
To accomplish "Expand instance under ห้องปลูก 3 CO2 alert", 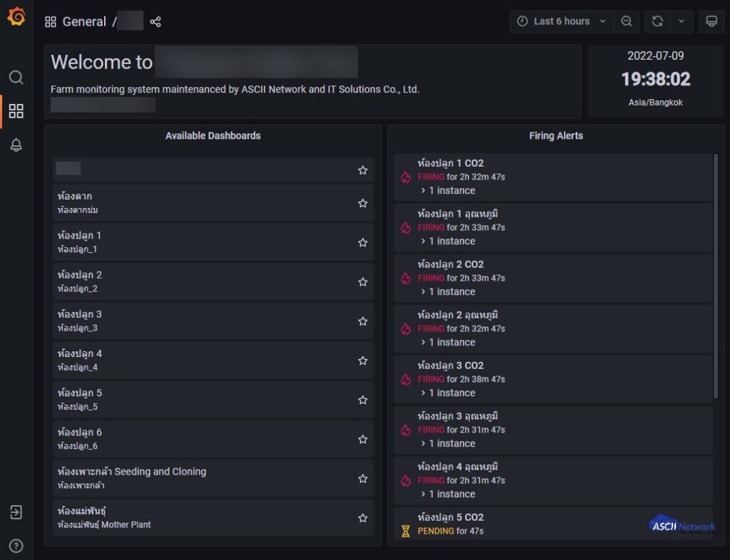I will pyautogui.click(x=448, y=393).
